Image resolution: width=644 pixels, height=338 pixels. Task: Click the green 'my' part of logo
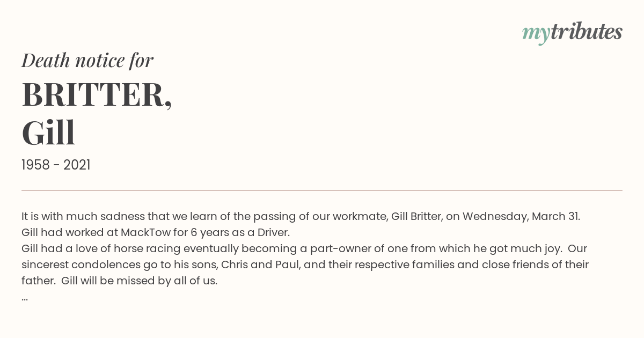pyautogui.click(x=536, y=34)
